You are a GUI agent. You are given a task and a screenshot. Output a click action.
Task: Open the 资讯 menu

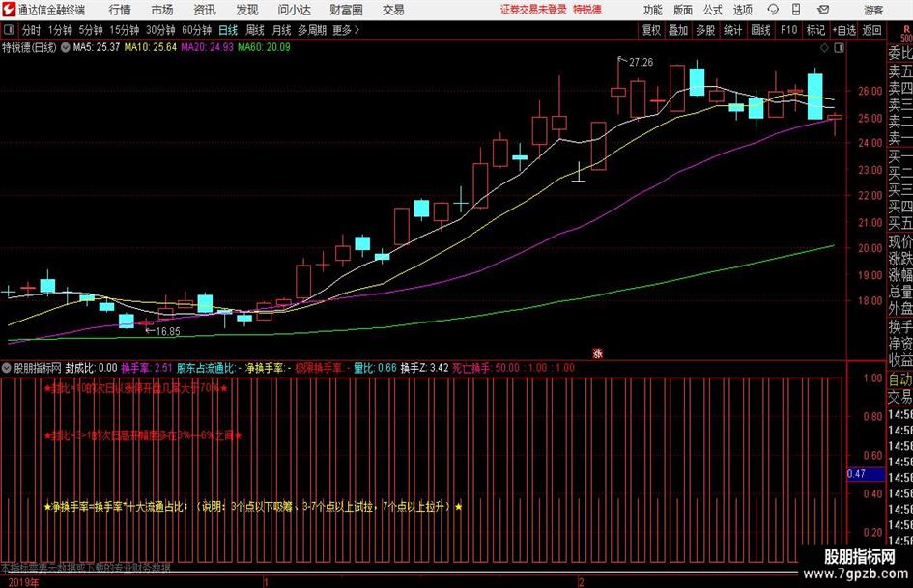pyautogui.click(x=205, y=10)
